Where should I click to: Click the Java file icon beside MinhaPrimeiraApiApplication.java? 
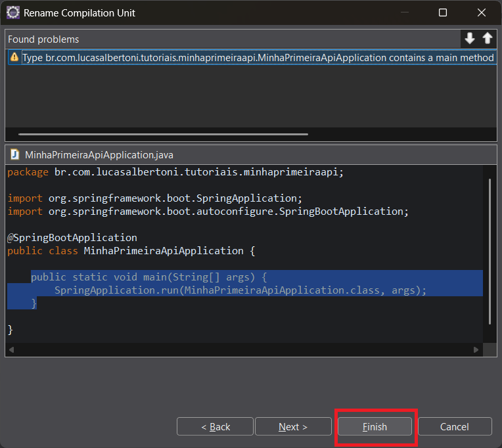tap(14, 155)
